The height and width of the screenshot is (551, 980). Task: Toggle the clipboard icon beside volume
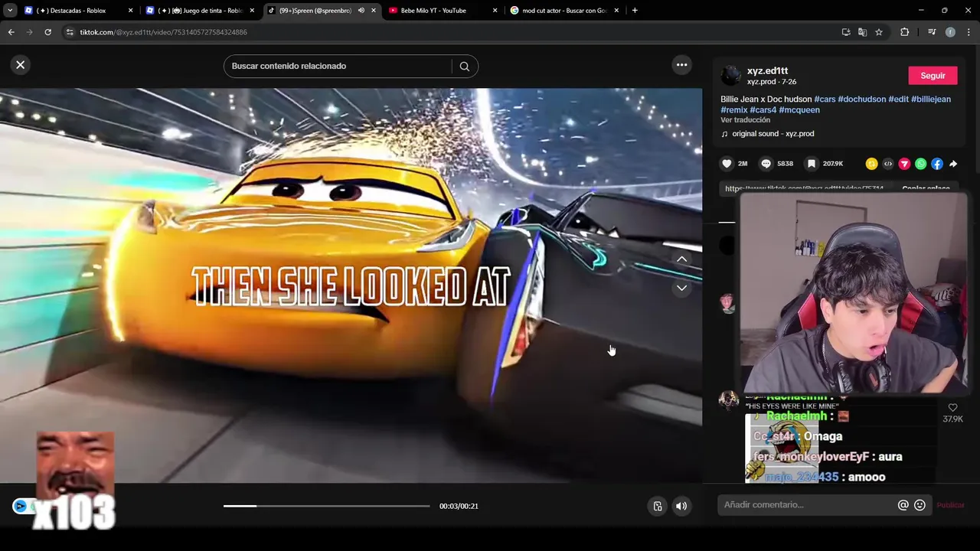[657, 506]
